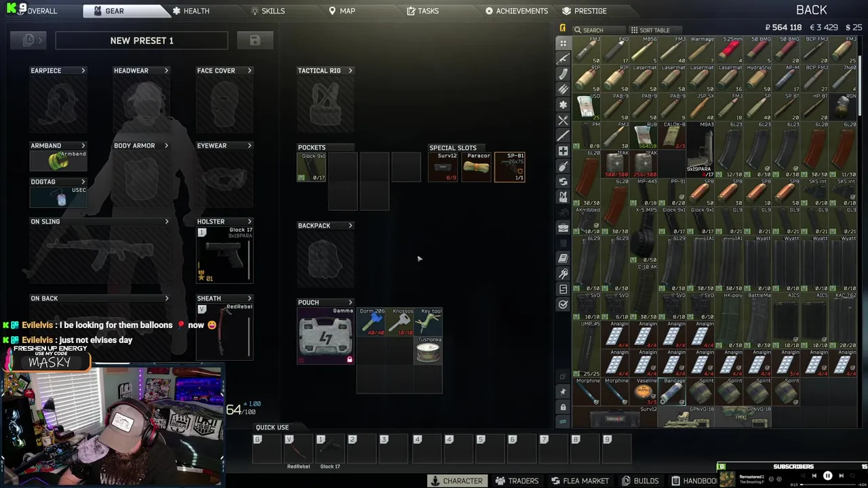Select the RUB cash stack in stash
The height and width of the screenshot is (488, 868).
[x=644, y=136]
